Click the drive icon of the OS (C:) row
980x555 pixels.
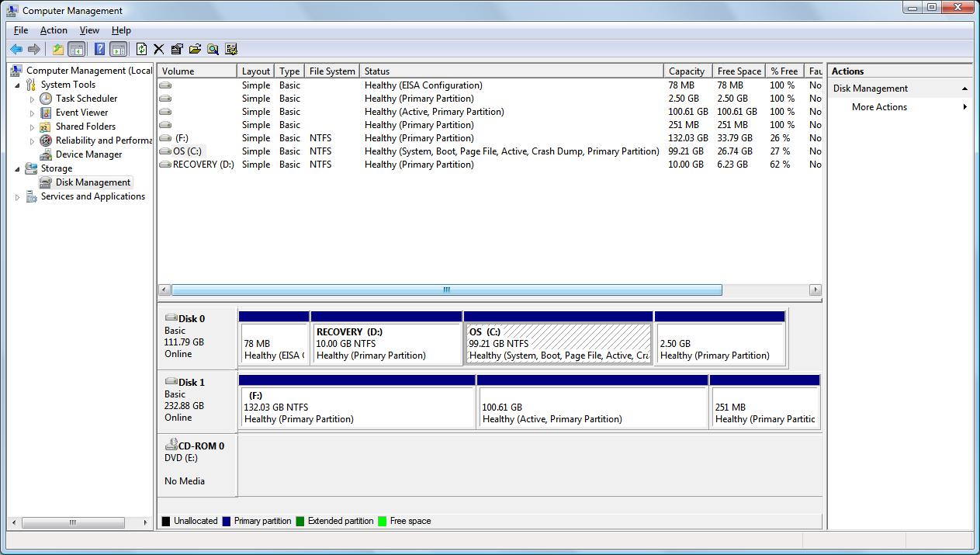(x=165, y=151)
